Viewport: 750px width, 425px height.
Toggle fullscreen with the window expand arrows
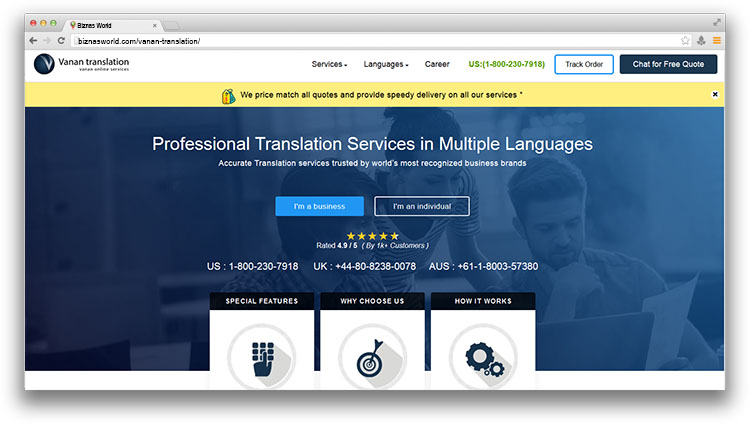[x=717, y=22]
